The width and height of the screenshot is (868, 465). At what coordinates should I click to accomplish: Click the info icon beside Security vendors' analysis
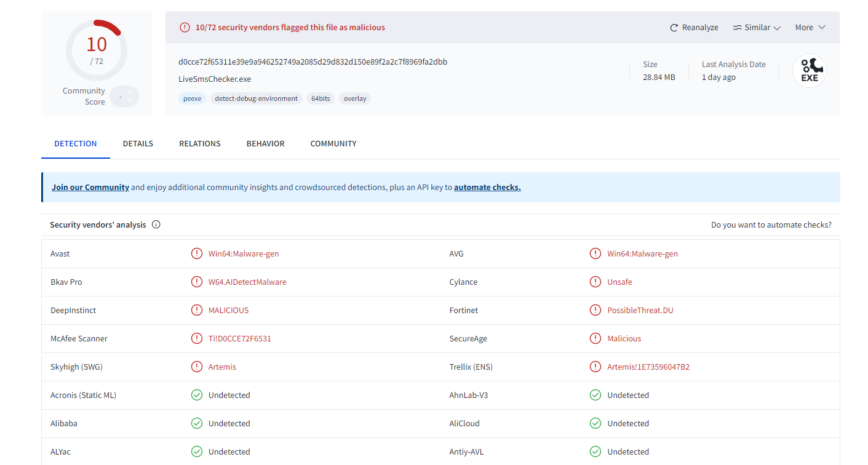pyautogui.click(x=156, y=225)
